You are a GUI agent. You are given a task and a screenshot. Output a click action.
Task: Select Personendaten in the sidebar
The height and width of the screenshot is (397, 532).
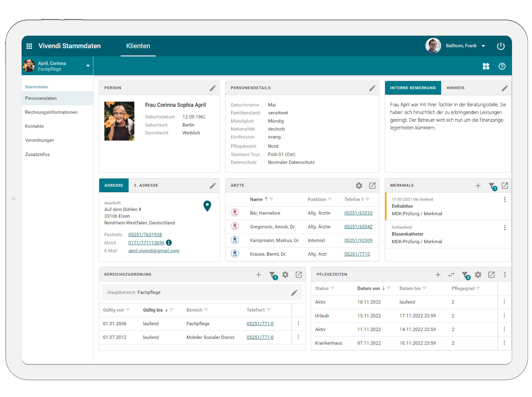57,98
